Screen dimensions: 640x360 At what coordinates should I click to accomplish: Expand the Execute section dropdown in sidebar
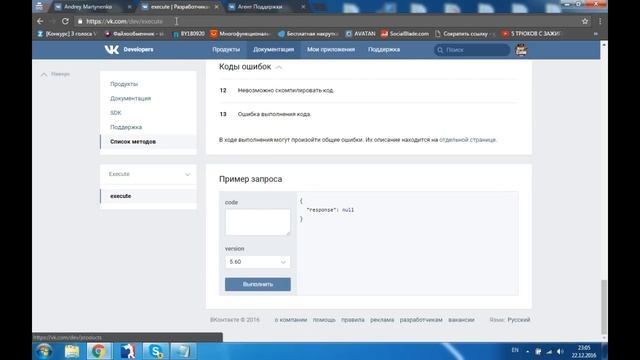click(187, 175)
